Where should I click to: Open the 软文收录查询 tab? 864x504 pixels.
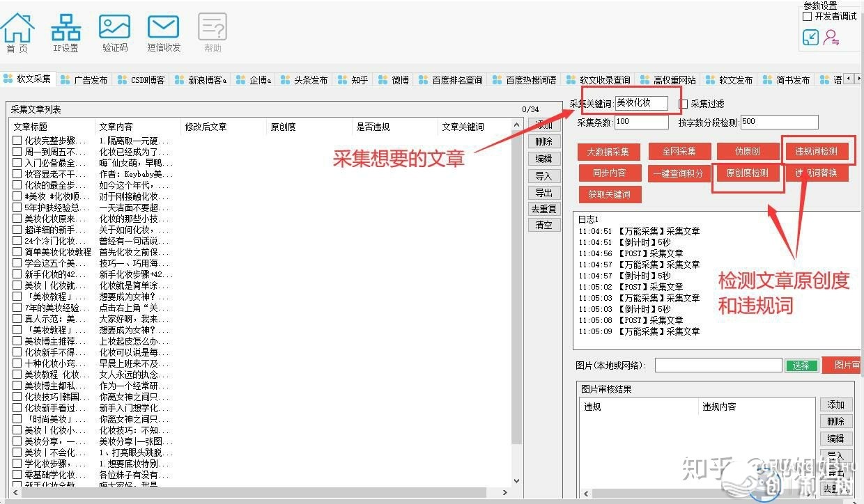[x=599, y=80]
